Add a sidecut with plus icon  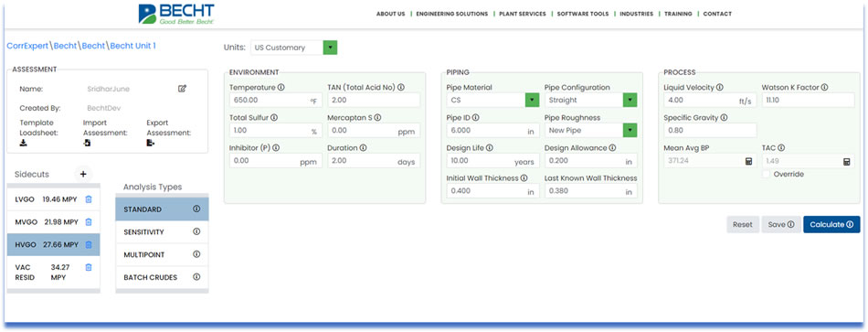tap(83, 174)
